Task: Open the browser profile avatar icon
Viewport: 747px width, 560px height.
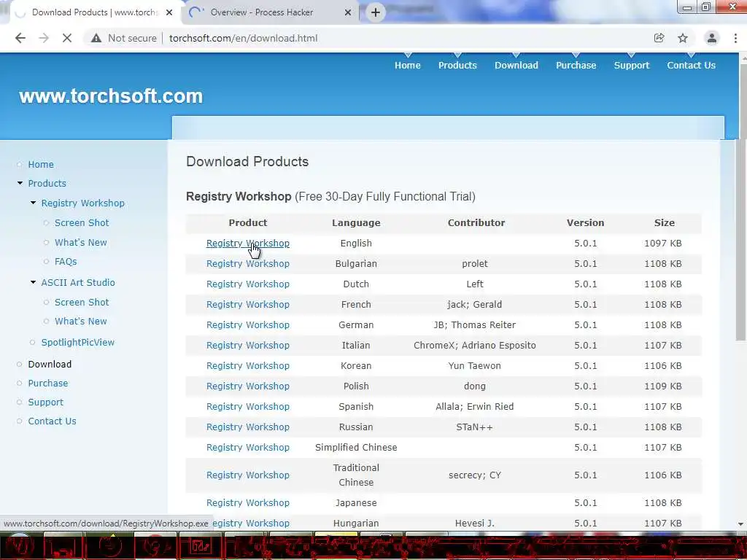Action: coord(711,38)
